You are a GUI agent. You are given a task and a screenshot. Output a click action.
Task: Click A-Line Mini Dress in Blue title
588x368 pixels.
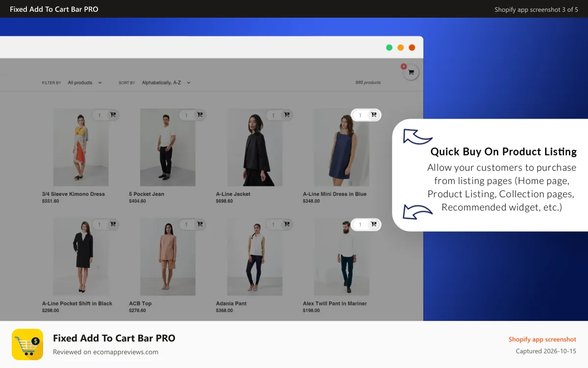(335, 194)
